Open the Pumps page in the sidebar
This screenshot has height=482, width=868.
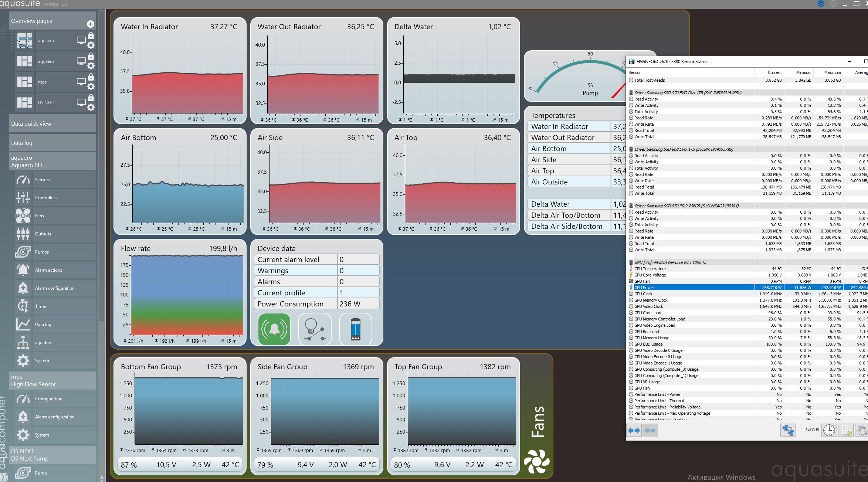(42, 252)
